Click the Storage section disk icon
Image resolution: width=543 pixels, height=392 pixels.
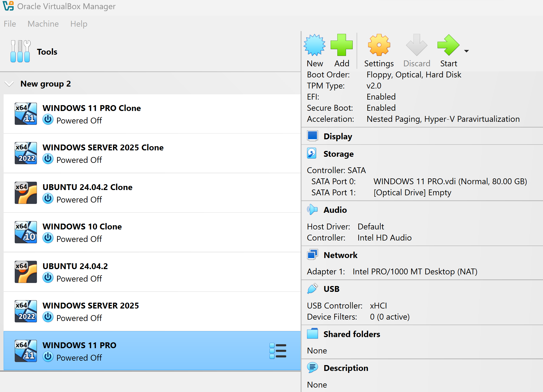(x=312, y=153)
